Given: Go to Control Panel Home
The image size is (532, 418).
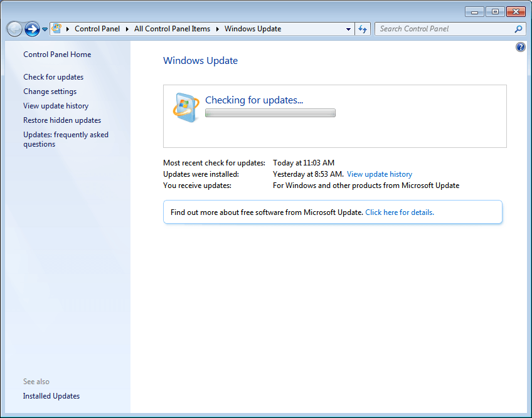Looking at the screenshot, I should 57,55.
